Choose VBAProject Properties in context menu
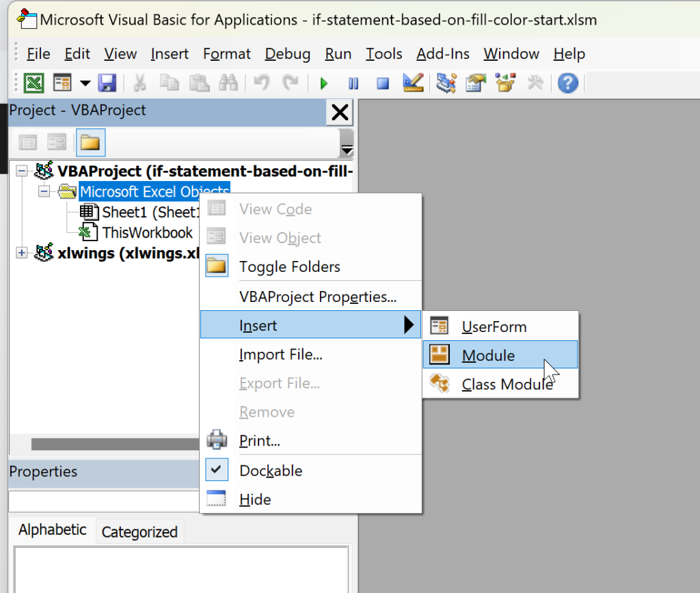Image resolution: width=700 pixels, height=593 pixels. pyautogui.click(x=311, y=296)
